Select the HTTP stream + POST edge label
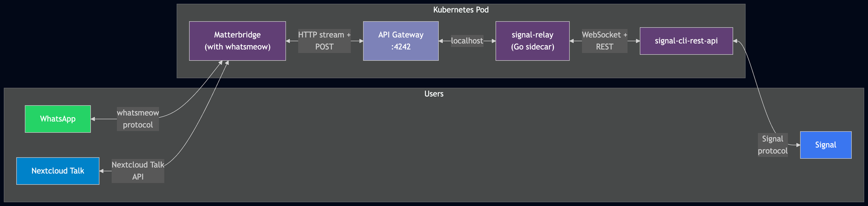 324,41
